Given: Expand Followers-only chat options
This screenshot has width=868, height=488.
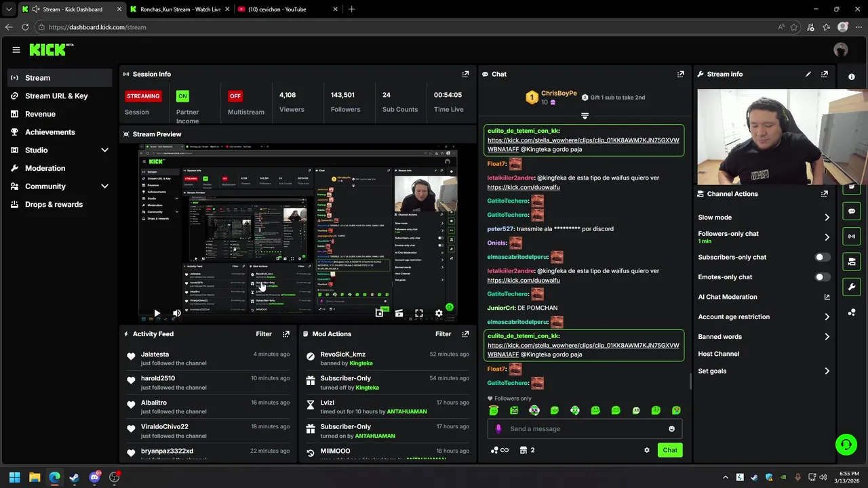Looking at the screenshot, I should point(827,237).
